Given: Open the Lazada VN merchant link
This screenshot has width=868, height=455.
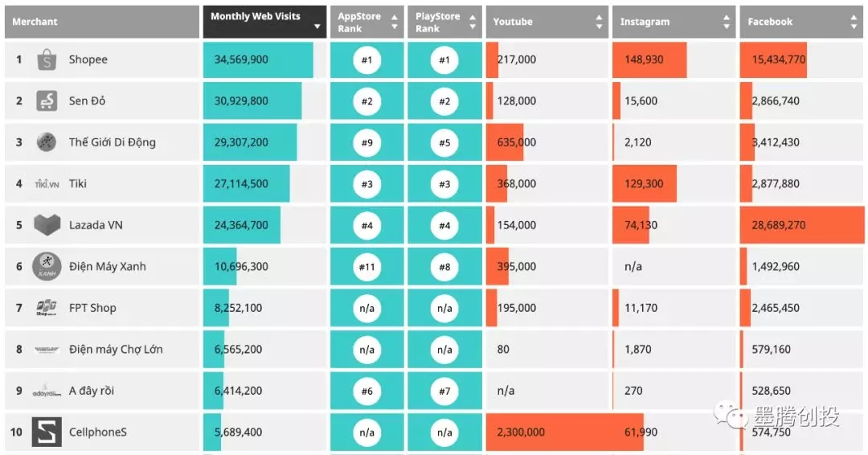Looking at the screenshot, I should (x=96, y=225).
